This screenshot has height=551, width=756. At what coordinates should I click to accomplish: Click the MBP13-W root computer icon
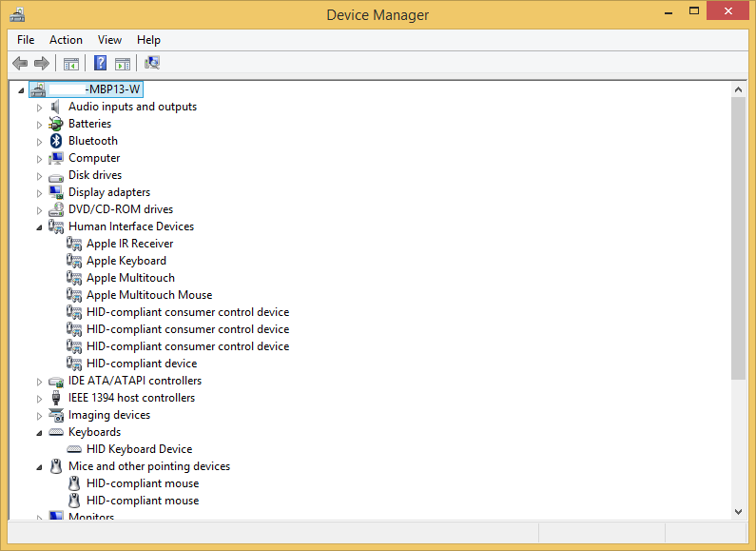click(x=38, y=89)
